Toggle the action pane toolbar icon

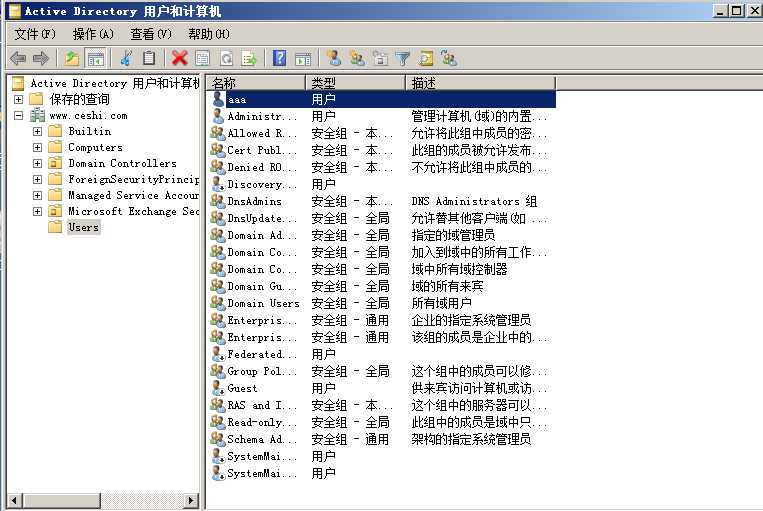(303, 59)
